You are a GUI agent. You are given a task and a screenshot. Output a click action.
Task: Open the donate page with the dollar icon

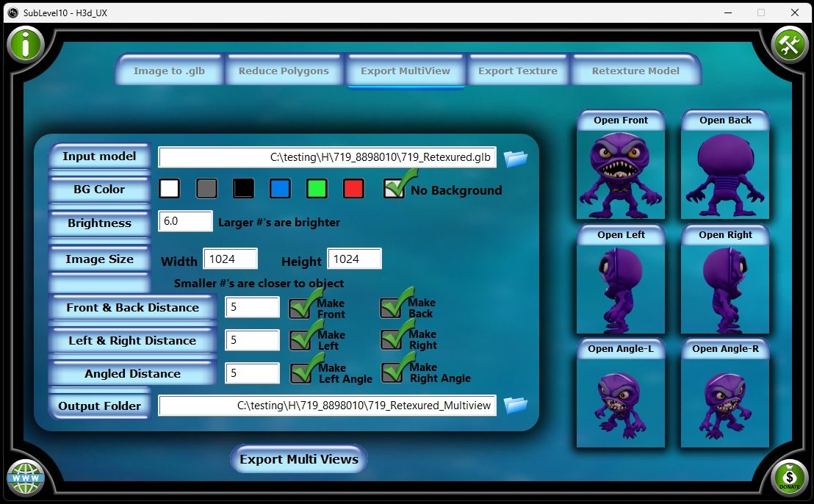coord(790,479)
